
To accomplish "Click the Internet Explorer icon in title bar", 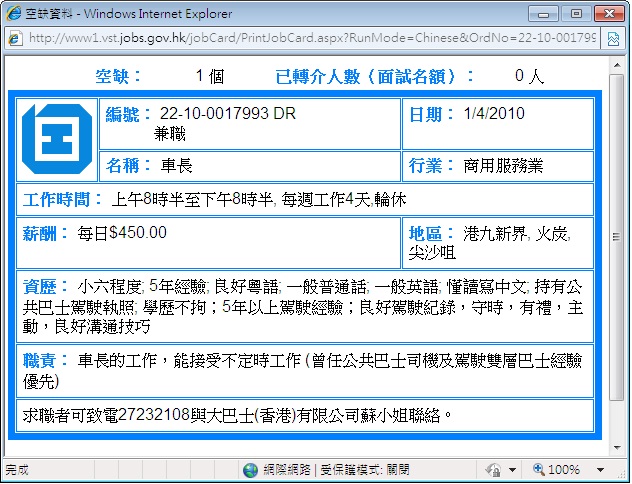I will tap(14, 14).
